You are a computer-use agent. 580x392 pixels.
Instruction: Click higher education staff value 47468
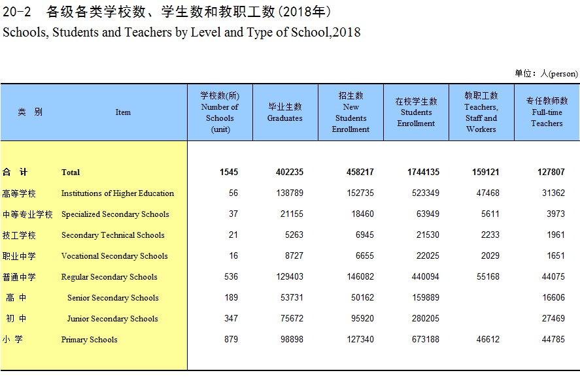point(488,193)
